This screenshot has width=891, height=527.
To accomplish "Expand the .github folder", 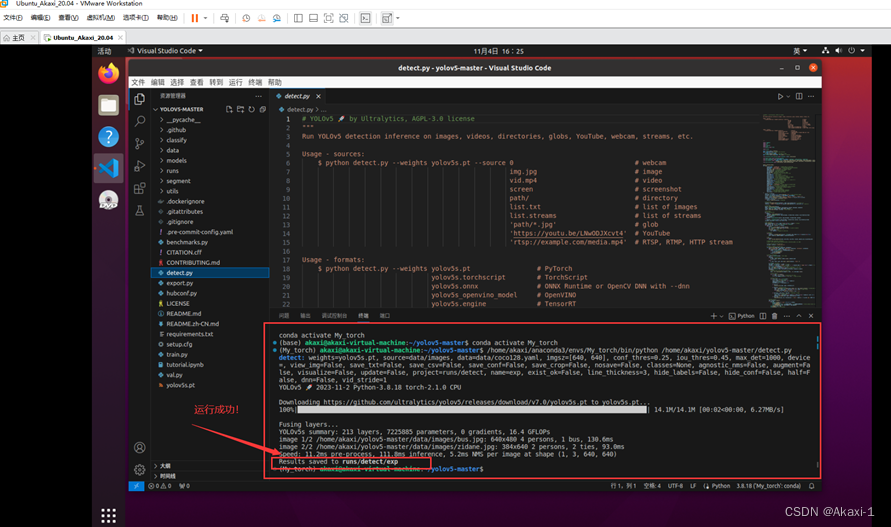I will 176,130.
